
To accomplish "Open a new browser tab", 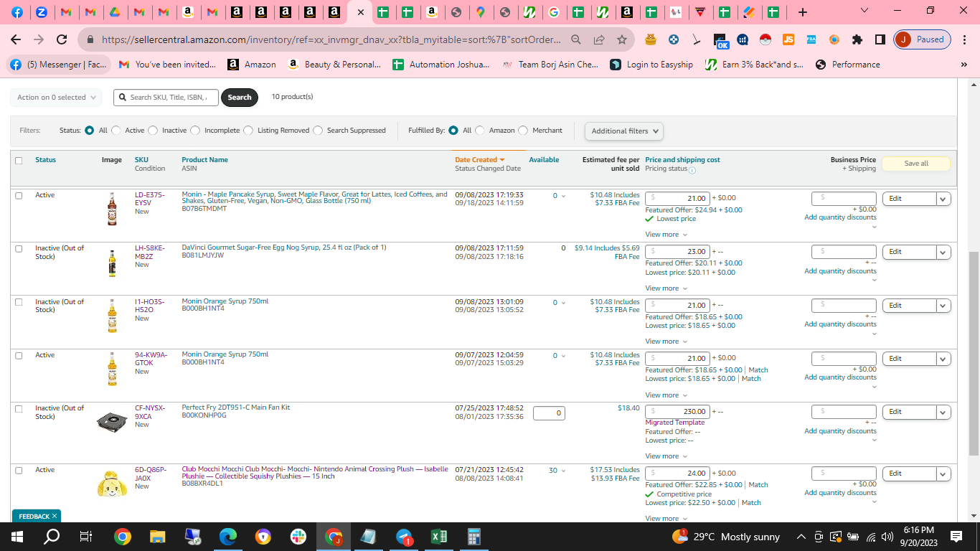I will [803, 12].
